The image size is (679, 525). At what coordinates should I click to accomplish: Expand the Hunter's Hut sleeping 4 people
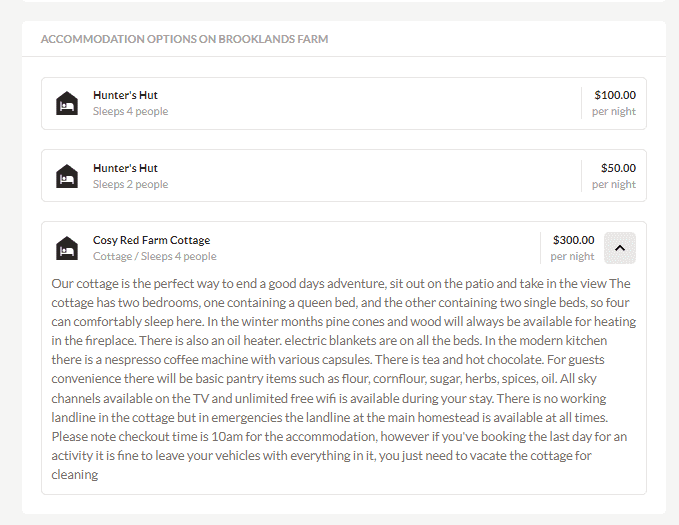point(344,104)
